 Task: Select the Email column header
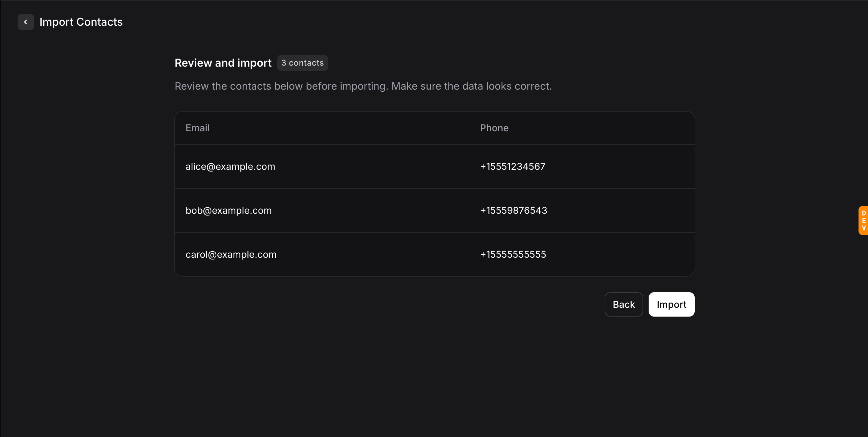[x=197, y=128]
